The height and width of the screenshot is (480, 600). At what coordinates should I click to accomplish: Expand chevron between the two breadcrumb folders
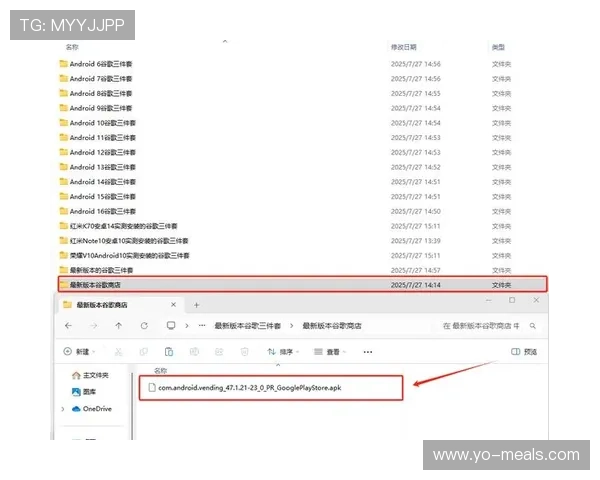(x=292, y=326)
